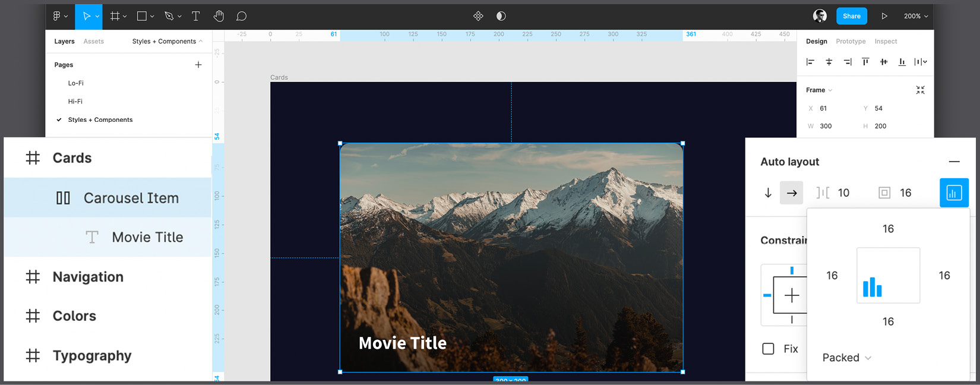The height and width of the screenshot is (385, 980).
Task: Add a new page with plus button
Action: pos(198,65)
